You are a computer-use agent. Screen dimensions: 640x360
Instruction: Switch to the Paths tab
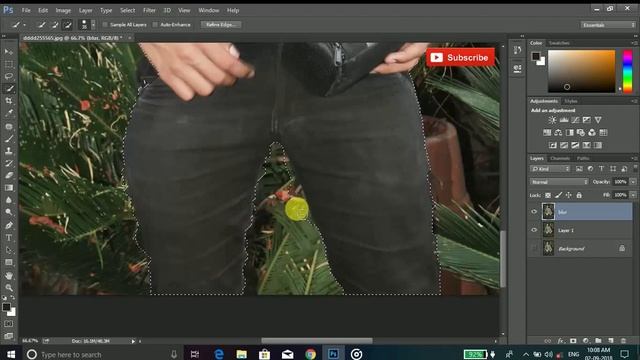coord(583,158)
